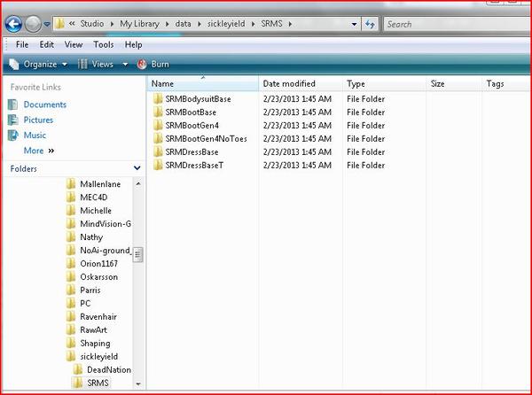Collapse the Folders pane chevron
Viewport: 532px width, 395px height.
tap(137, 168)
